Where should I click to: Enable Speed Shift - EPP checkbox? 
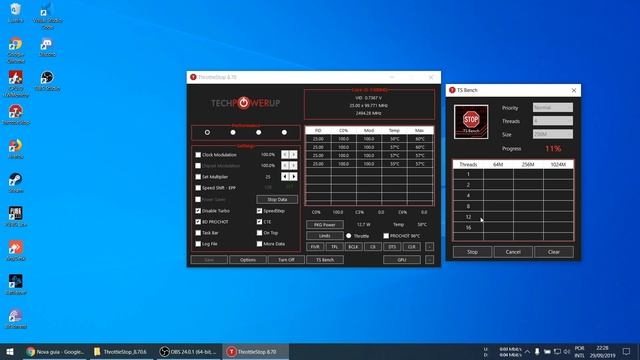(198, 188)
